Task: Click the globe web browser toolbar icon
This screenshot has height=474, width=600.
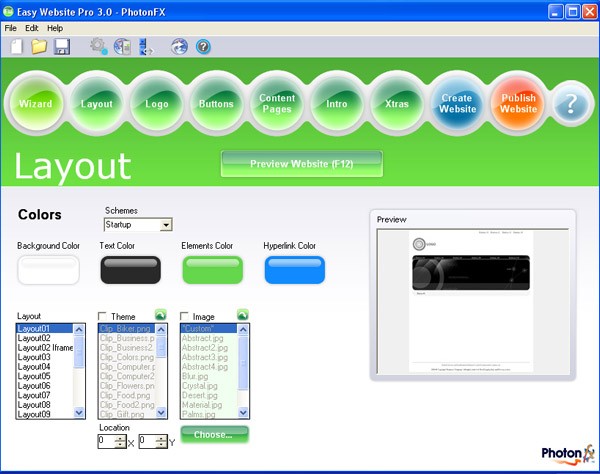Action: click(x=179, y=46)
